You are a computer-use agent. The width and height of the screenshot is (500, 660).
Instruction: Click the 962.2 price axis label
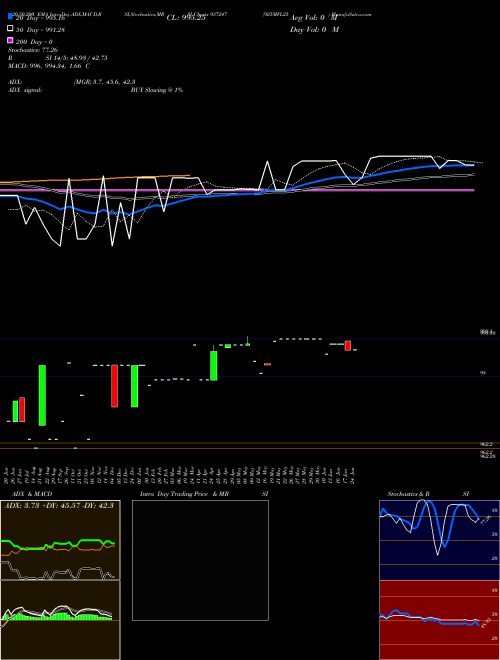pos(487,444)
